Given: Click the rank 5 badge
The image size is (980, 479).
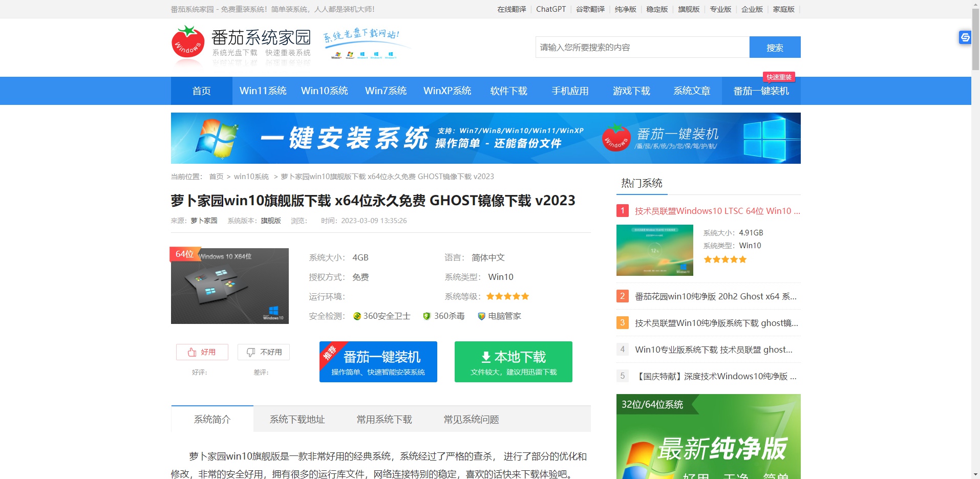Looking at the screenshot, I should pyautogui.click(x=623, y=376).
